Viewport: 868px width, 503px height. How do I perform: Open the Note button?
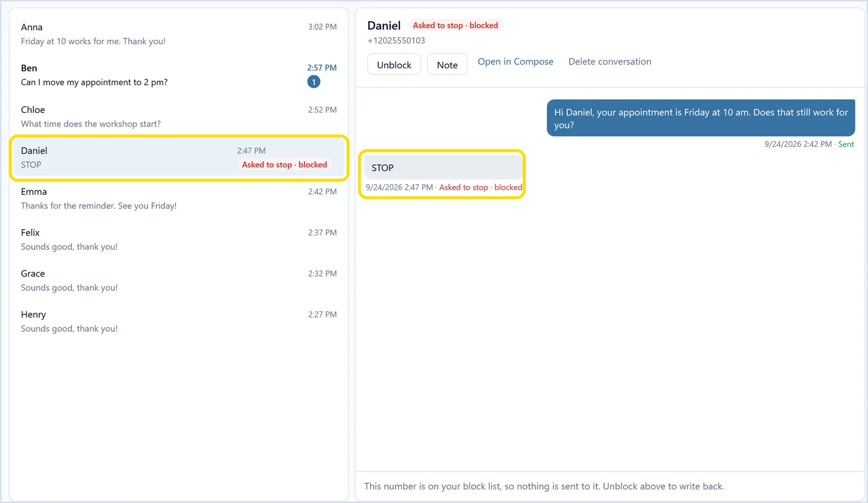coord(447,65)
